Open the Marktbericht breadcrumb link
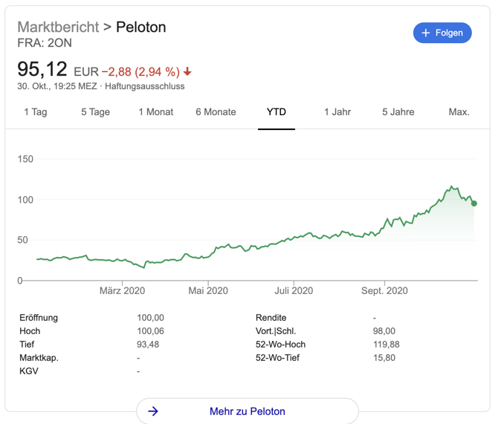The height and width of the screenshot is (424, 504). [58, 27]
